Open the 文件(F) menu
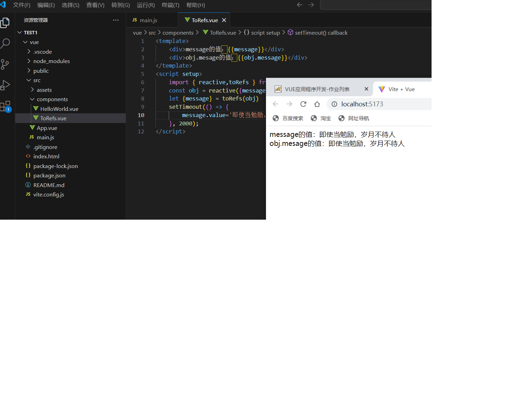Viewport: 532px width, 405px height. point(21,5)
